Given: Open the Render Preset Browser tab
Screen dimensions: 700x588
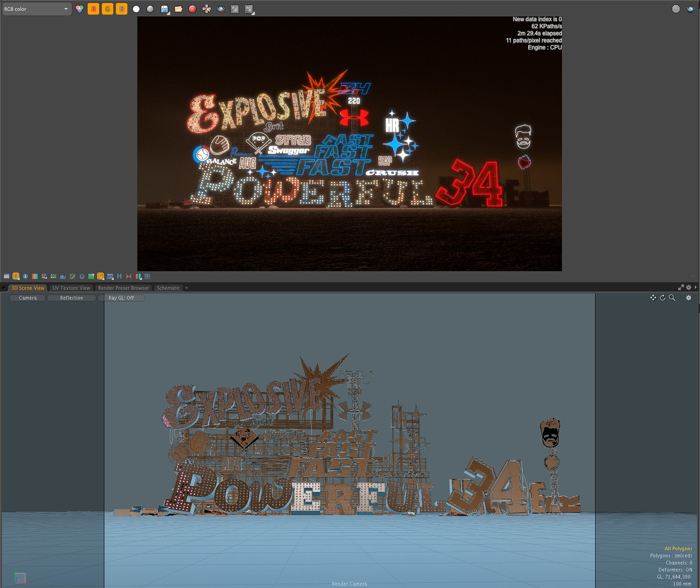Looking at the screenshot, I should (x=124, y=288).
